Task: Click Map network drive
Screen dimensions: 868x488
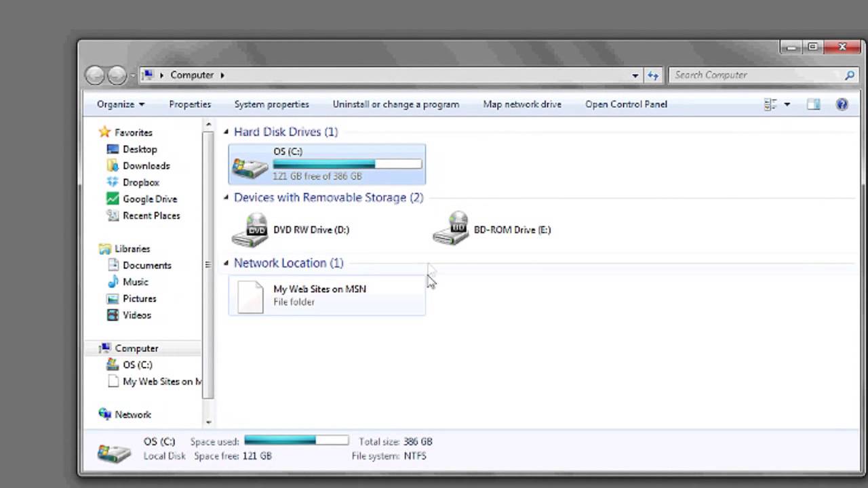Action: point(522,104)
